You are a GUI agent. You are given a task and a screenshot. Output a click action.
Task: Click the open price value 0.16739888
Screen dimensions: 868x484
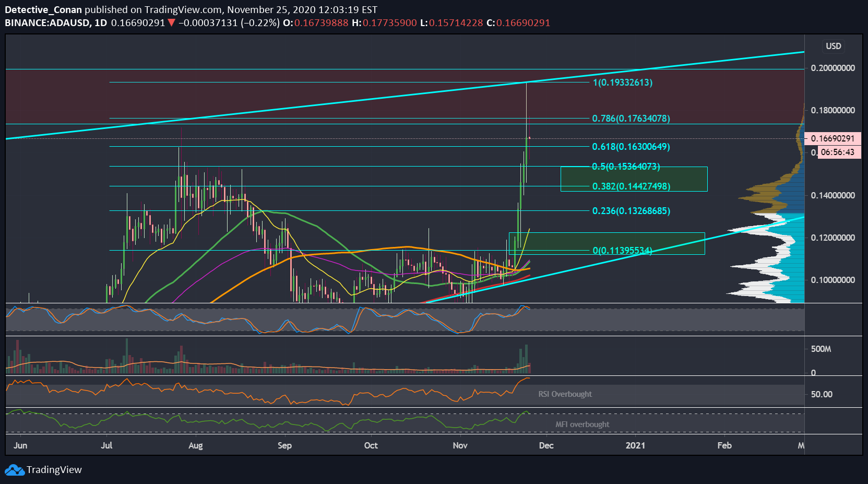point(321,23)
